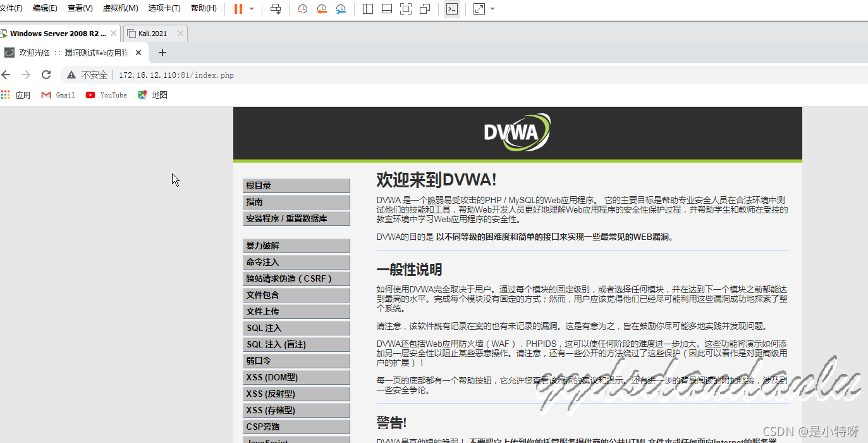Screen dimensions: 868x443
Task: Open the SQL 注入 module
Action: [296, 328]
